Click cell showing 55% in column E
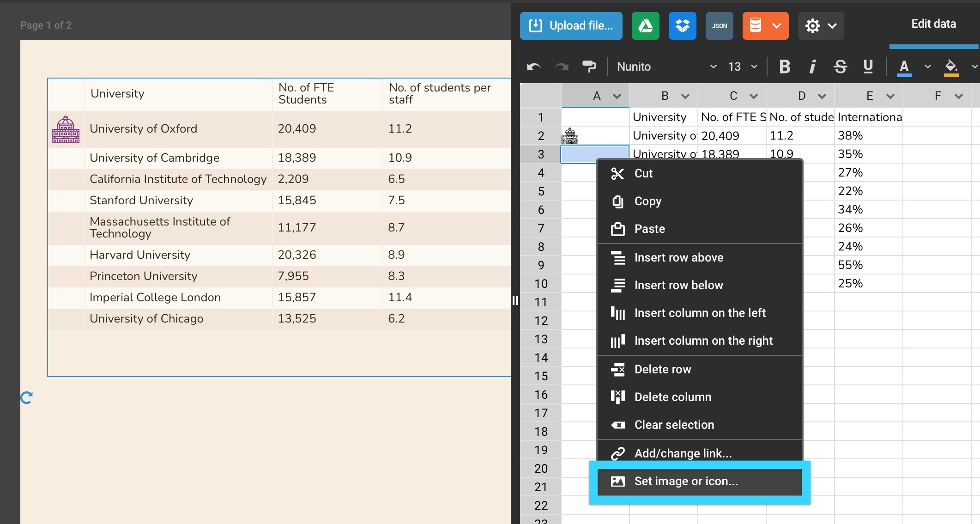980x524 pixels. coord(868,265)
